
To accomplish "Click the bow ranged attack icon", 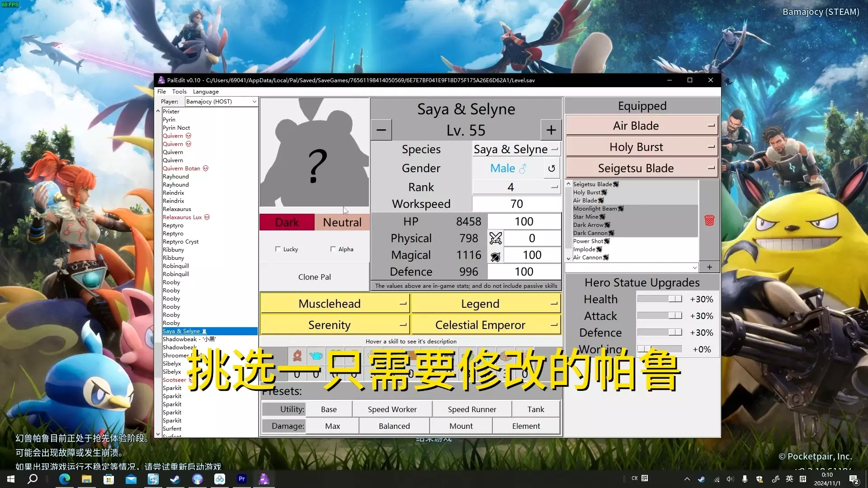I will 495,256.
